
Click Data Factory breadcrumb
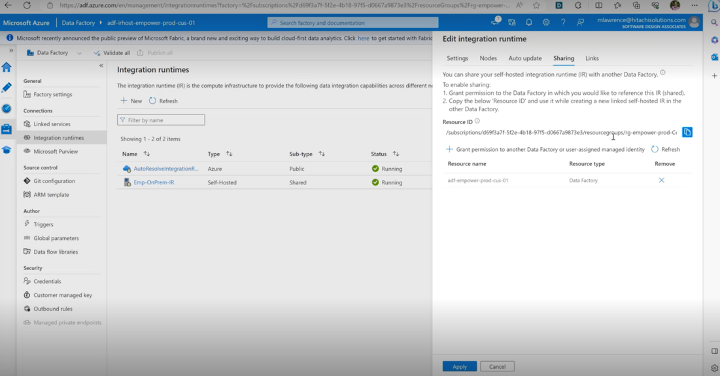pyautogui.click(x=78, y=22)
